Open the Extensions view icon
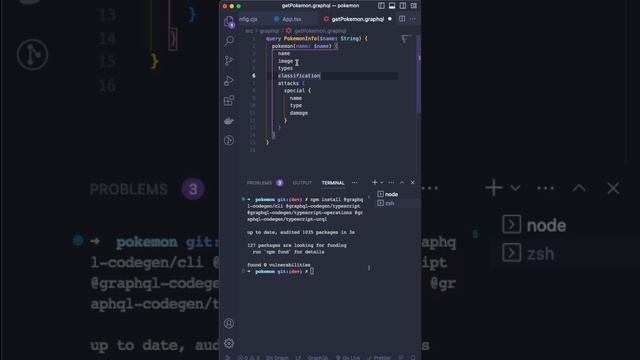The width and height of the screenshot is (640, 360). (229, 100)
